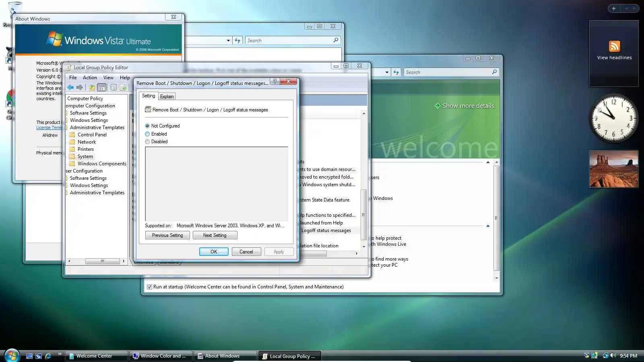Open the File menu in Group Policy Editor
Viewport: 644px width, 362px height.
click(x=73, y=78)
